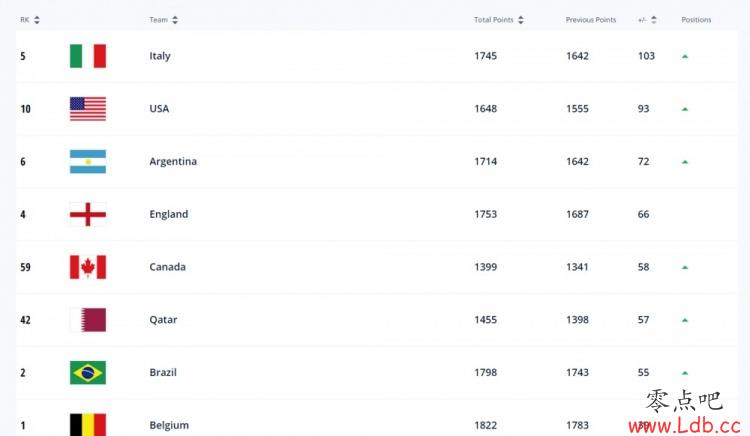Click the Qatar flag icon

tap(88, 320)
